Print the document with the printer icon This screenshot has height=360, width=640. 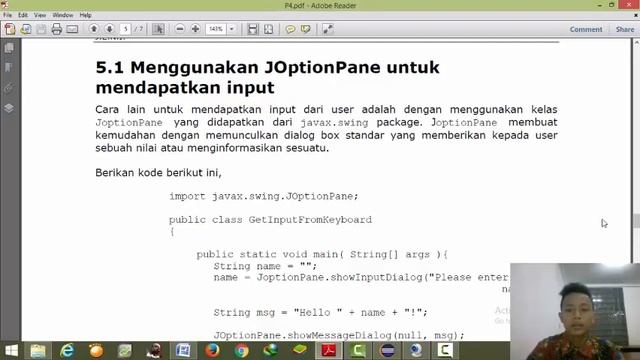[57, 29]
